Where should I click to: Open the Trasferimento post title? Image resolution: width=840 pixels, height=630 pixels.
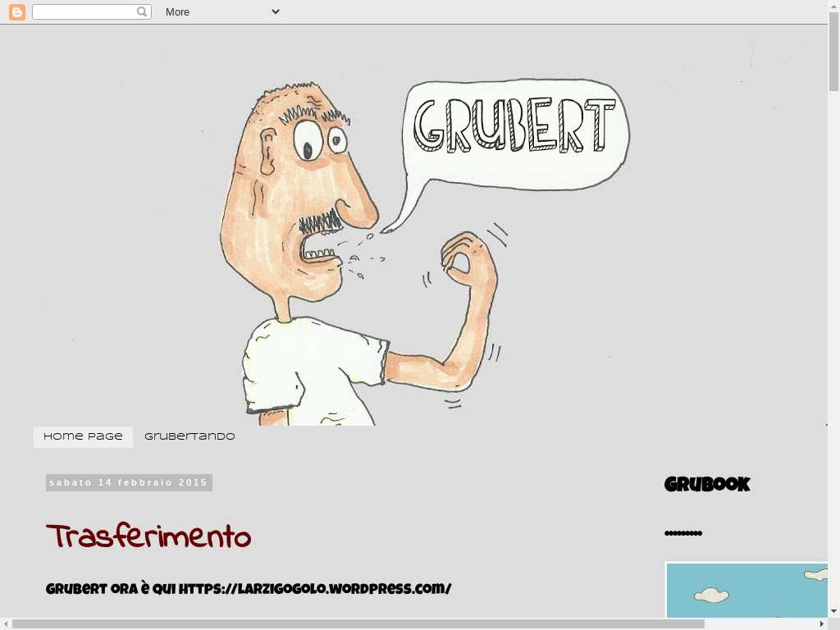tap(148, 537)
